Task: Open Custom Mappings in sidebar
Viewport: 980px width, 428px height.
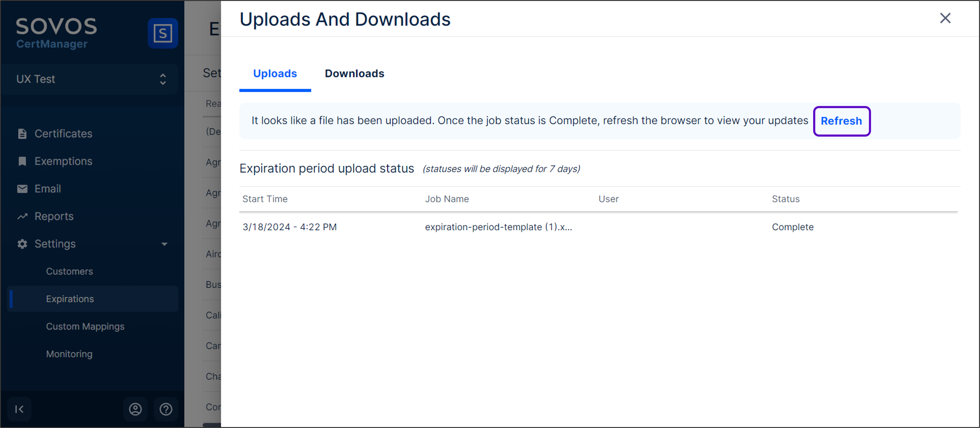Action: point(85,326)
